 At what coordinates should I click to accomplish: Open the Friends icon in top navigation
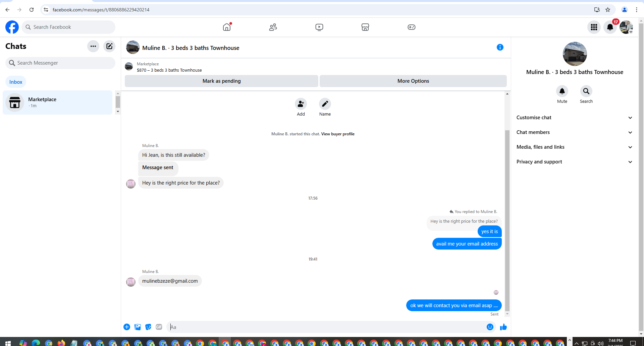tap(273, 27)
